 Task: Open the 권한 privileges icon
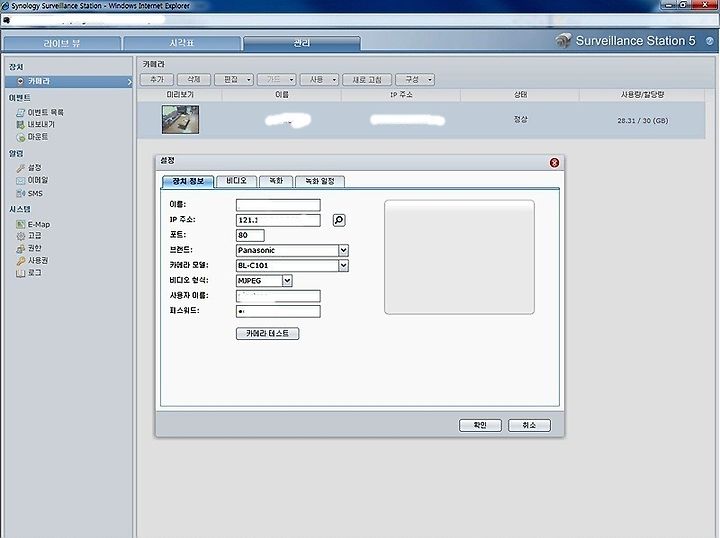20,248
